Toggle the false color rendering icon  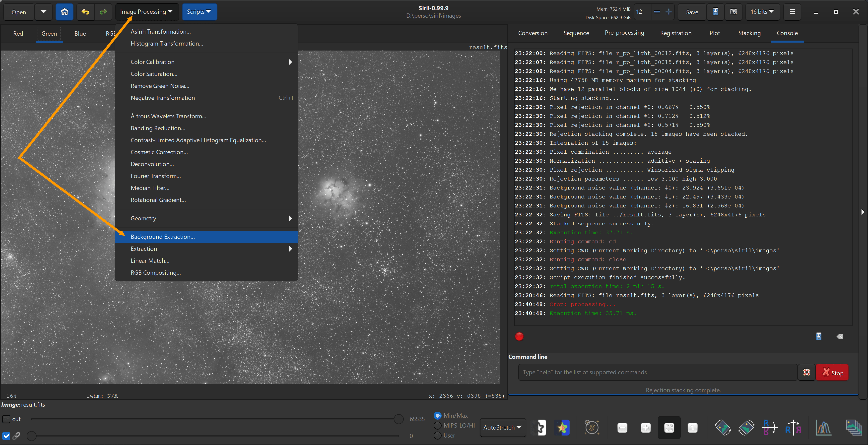tap(562, 428)
